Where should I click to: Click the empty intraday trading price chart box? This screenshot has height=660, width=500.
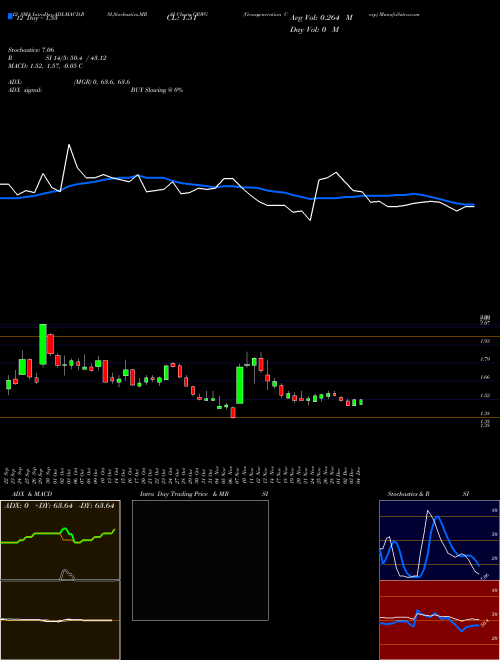click(x=200, y=560)
